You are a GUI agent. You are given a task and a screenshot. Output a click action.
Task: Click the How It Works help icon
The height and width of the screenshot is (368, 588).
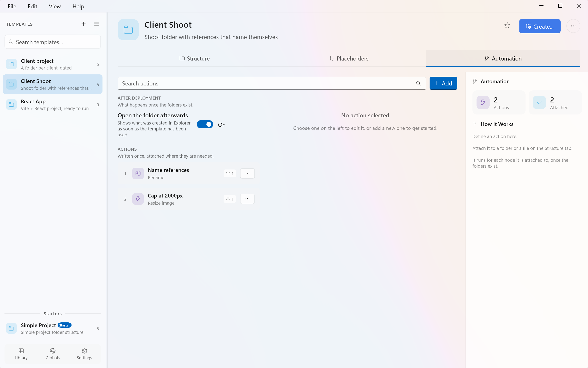point(475,124)
